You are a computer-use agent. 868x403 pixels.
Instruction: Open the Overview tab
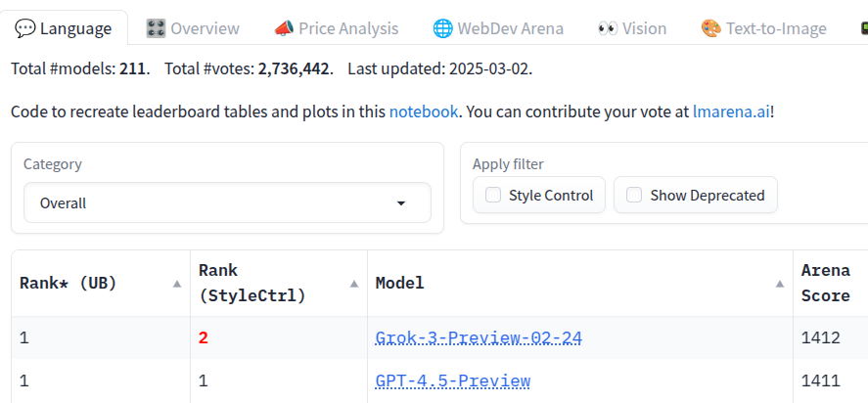click(193, 28)
